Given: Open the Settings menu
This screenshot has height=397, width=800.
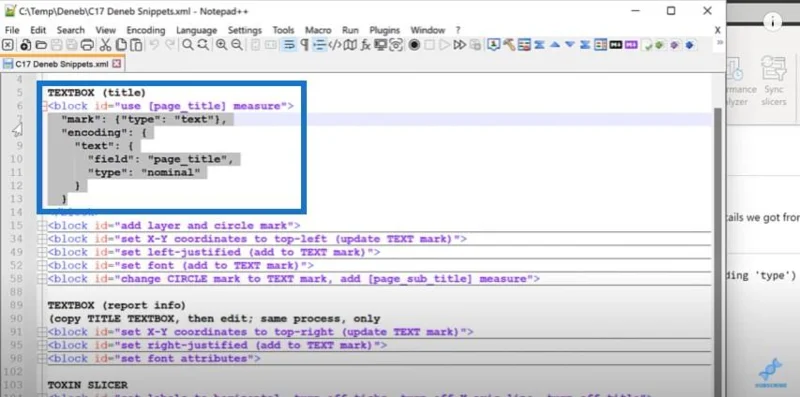Looking at the screenshot, I should tap(244, 30).
